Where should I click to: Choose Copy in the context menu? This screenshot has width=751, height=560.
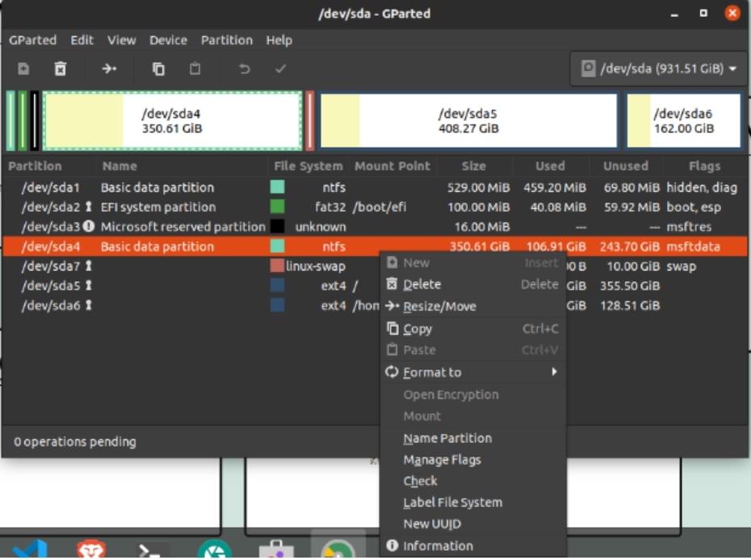pos(472,329)
